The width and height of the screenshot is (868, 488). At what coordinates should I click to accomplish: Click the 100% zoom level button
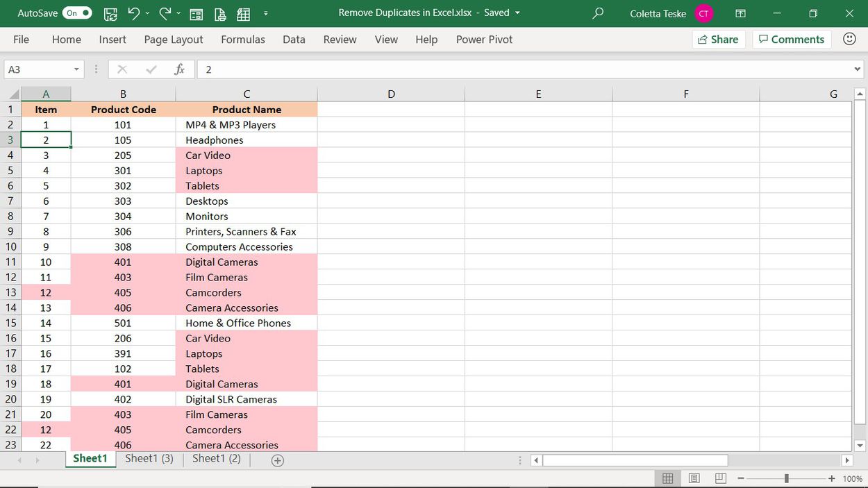[x=852, y=478]
